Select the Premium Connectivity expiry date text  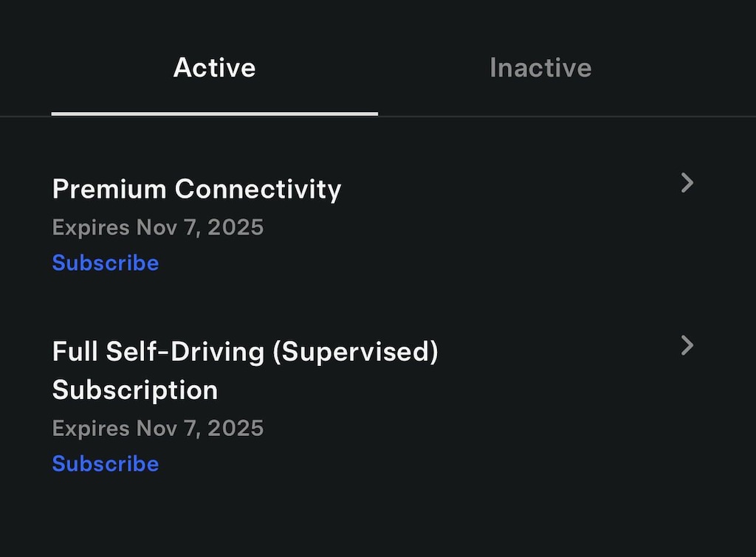coord(158,227)
